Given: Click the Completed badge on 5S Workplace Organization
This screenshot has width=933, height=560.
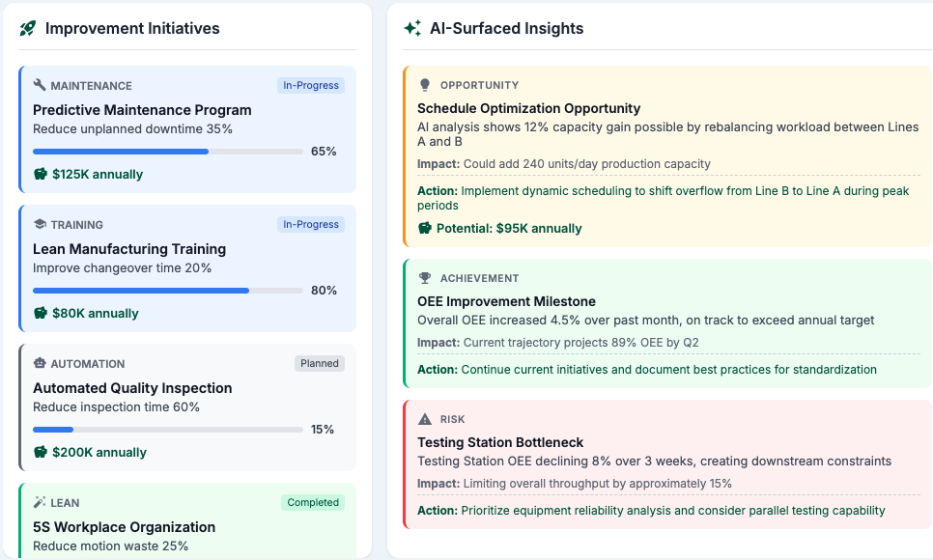Looking at the screenshot, I should 313,502.
